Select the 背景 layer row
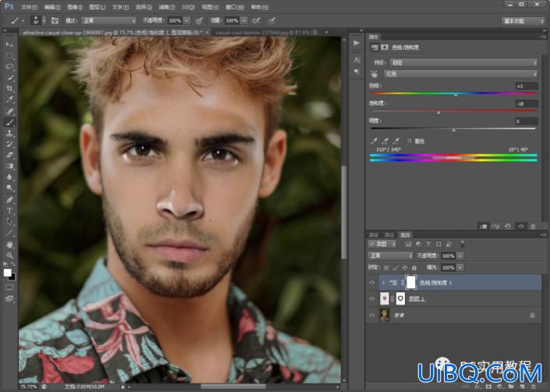 [x=454, y=315]
